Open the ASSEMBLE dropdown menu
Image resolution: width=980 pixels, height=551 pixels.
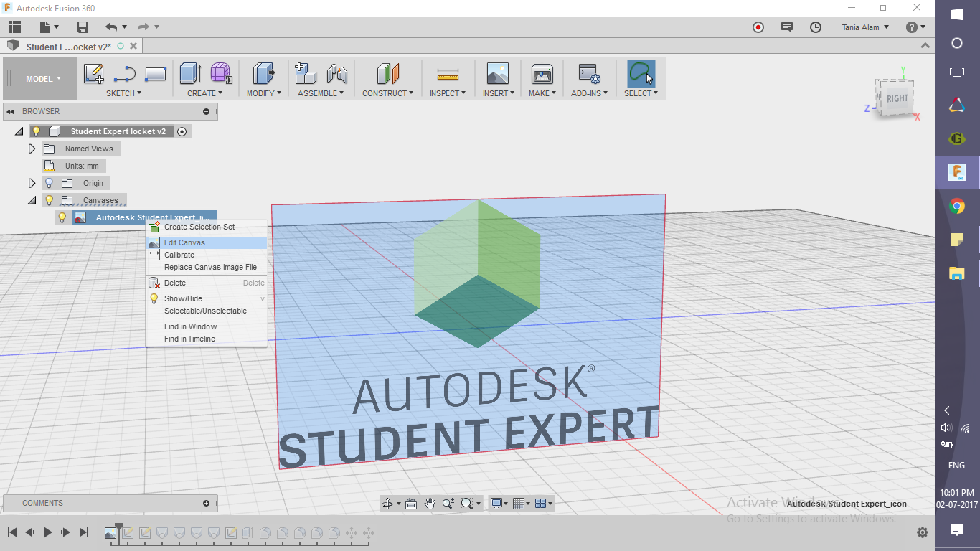(x=321, y=93)
